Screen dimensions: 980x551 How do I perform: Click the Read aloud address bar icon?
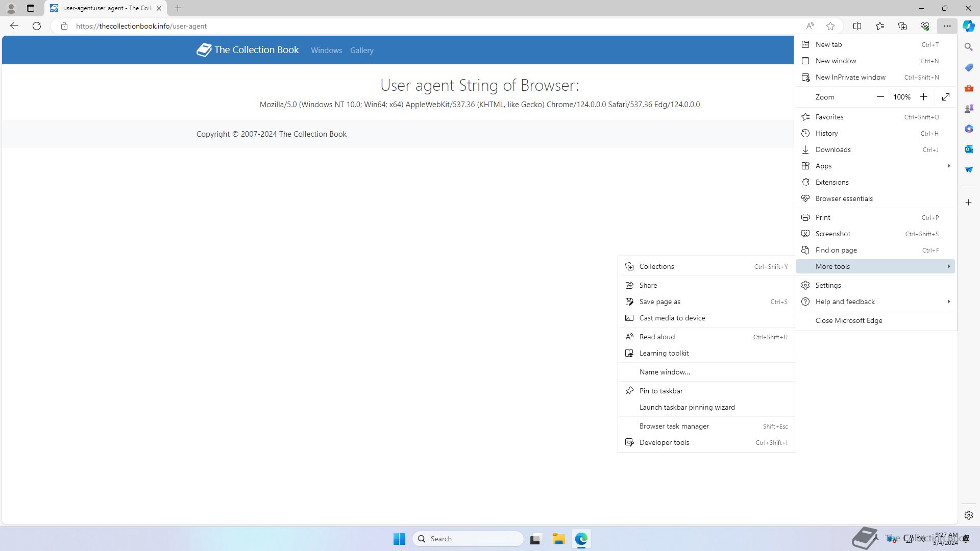click(810, 26)
